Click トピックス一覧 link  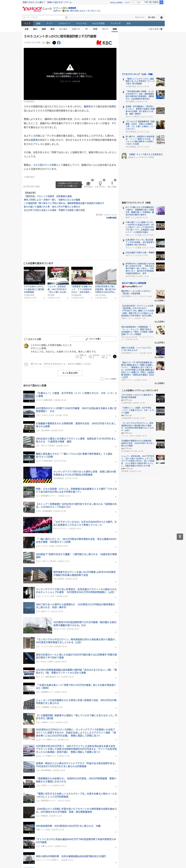pyautogui.click(x=155, y=29)
